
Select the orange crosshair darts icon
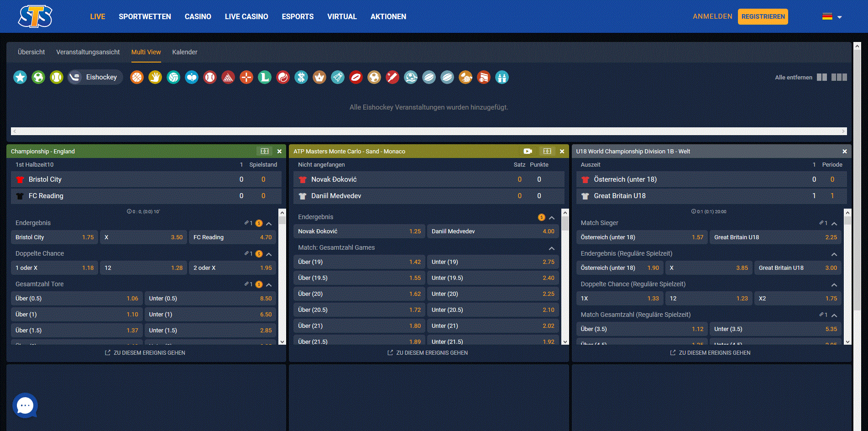click(246, 77)
